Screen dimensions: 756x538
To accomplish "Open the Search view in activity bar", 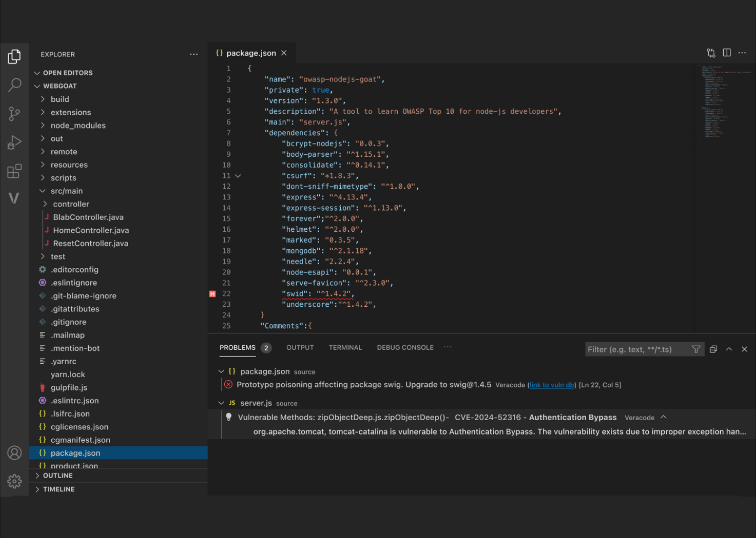I will (x=14, y=85).
